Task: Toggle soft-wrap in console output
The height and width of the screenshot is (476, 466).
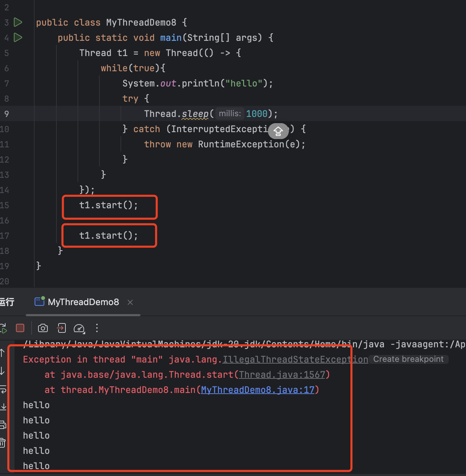Action: [3, 389]
